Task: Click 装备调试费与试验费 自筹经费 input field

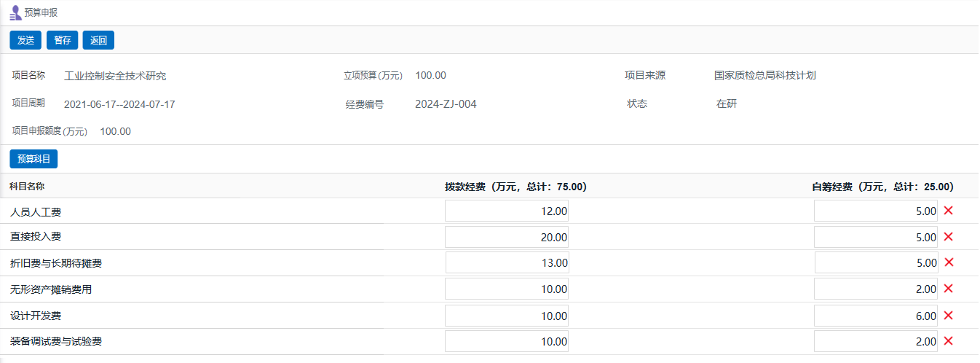Action: pos(876,342)
